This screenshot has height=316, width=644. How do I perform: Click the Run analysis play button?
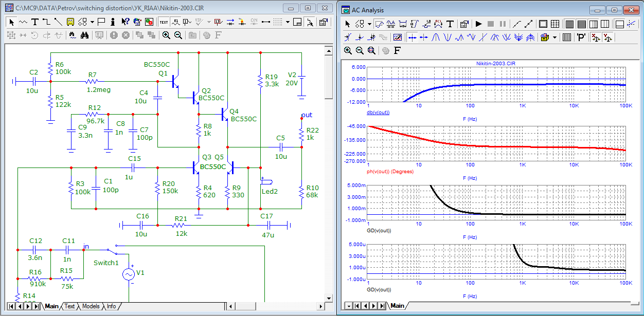(478, 24)
